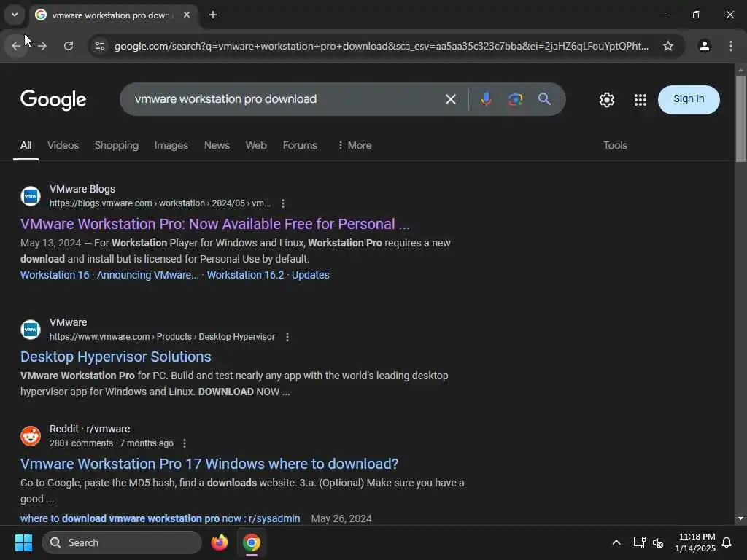This screenshot has width=747, height=560.
Task: Open Google Lens image search
Action: point(516,99)
